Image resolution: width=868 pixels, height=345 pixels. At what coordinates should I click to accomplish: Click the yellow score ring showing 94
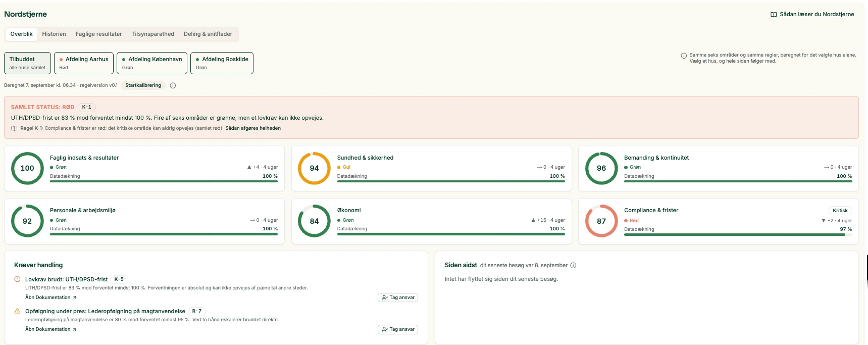click(x=314, y=168)
